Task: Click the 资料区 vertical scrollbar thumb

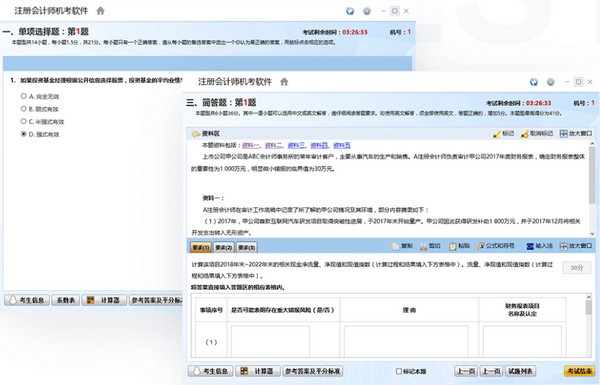Action: point(592,175)
